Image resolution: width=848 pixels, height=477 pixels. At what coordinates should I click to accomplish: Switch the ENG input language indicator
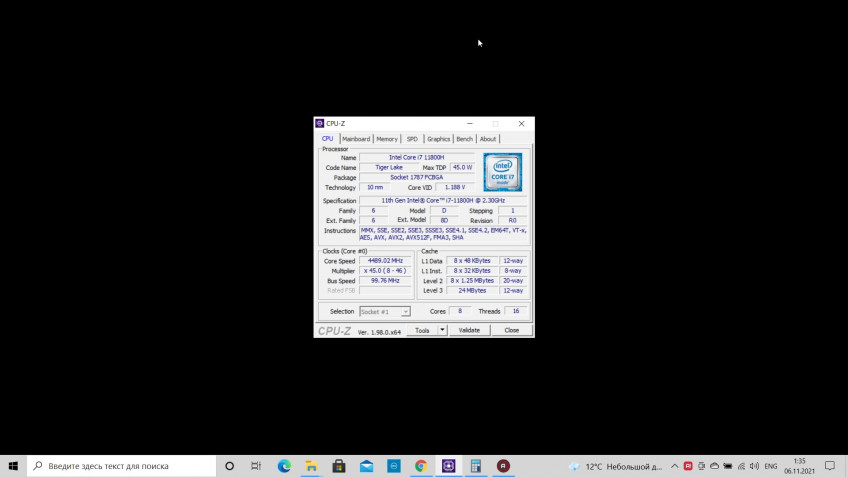point(771,466)
